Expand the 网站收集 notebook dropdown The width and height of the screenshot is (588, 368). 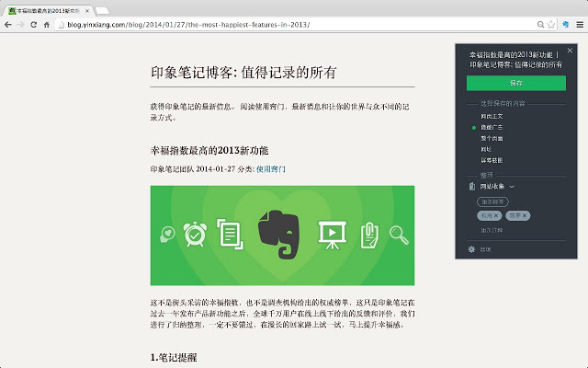click(x=512, y=187)
